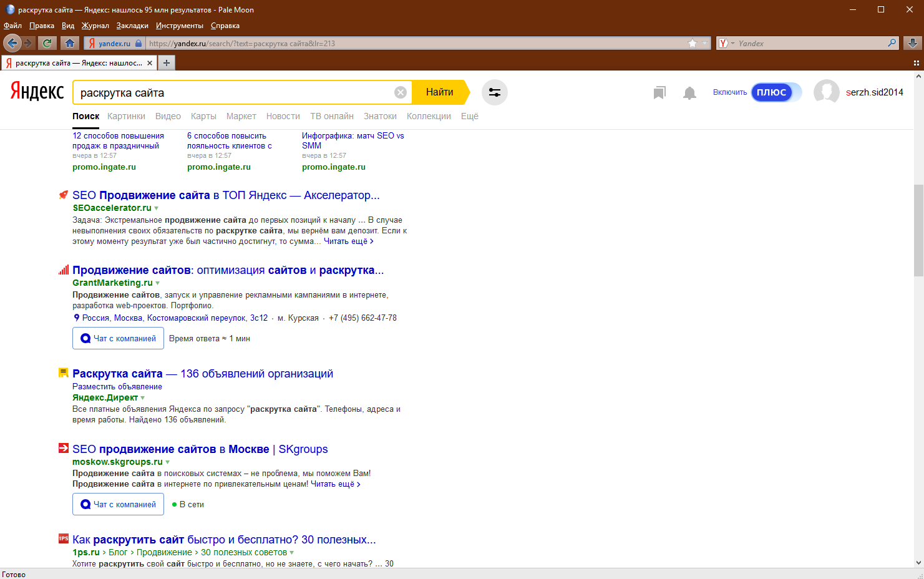Click the scrollbar down arrow
This screenshot has height=579, width=924.
[918, 563]
